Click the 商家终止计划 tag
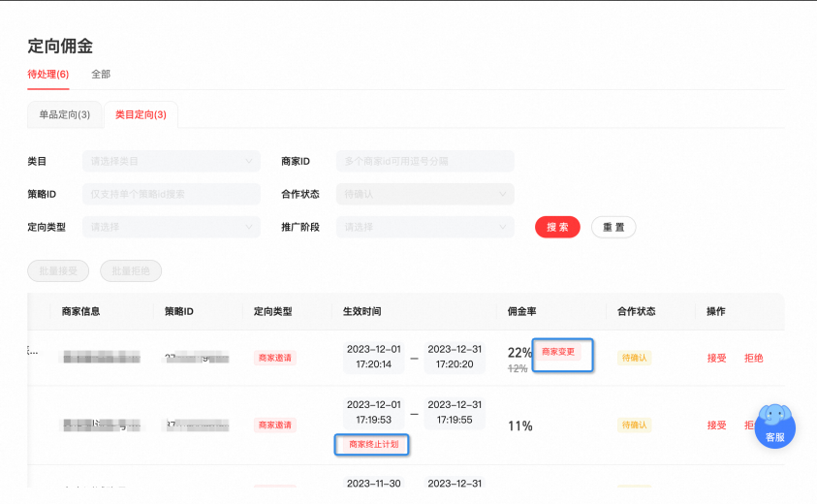The image size is (817, 504). pos(373,444)
